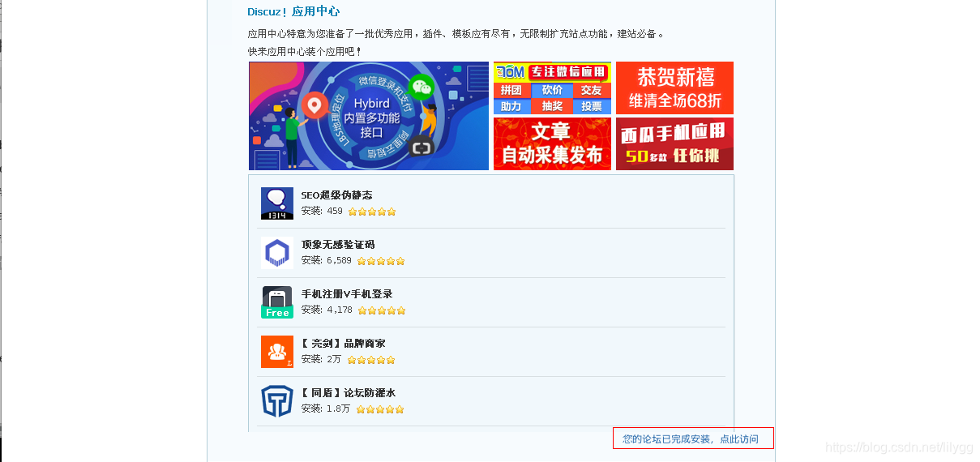Click the Discuz! 应用中心 heading
980x462 pixels.
[293, 11]
